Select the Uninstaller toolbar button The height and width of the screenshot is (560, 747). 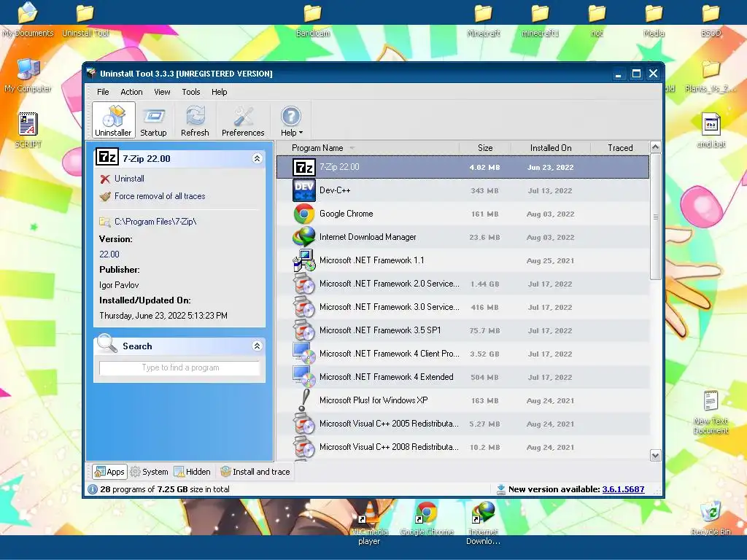tap(113, 120)
